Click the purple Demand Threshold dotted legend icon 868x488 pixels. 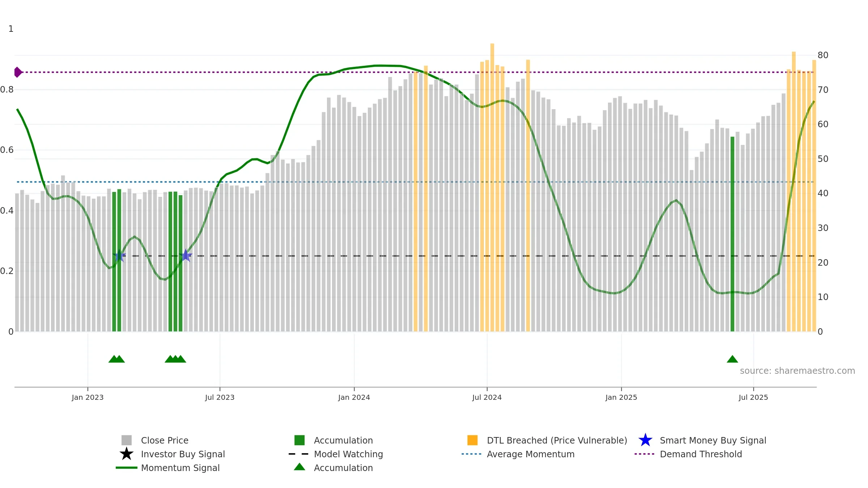[644, 454]
